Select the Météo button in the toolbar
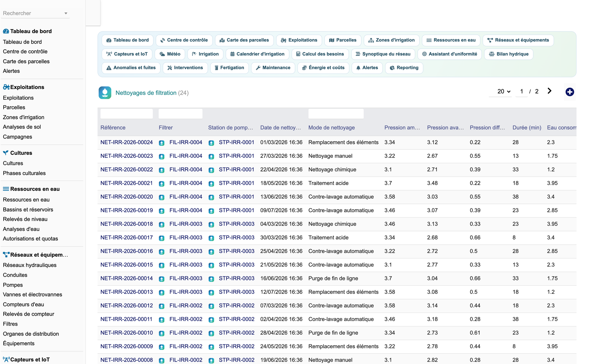This screenshot has height=364, width=589. 170,54
